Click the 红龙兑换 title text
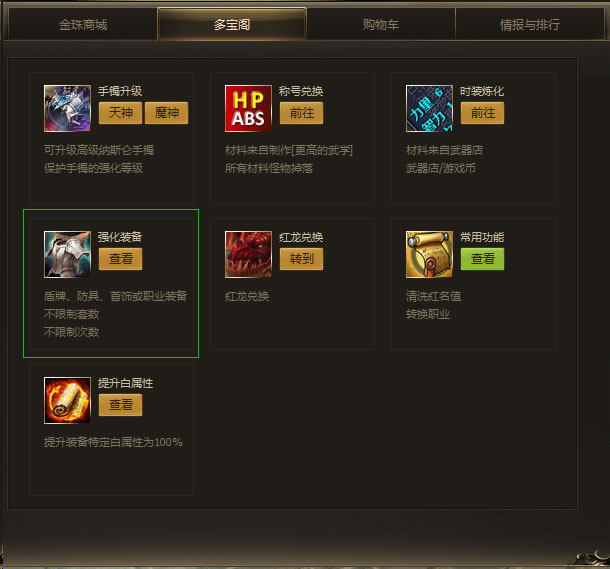610x569 pixels. [x=301, y=237]
